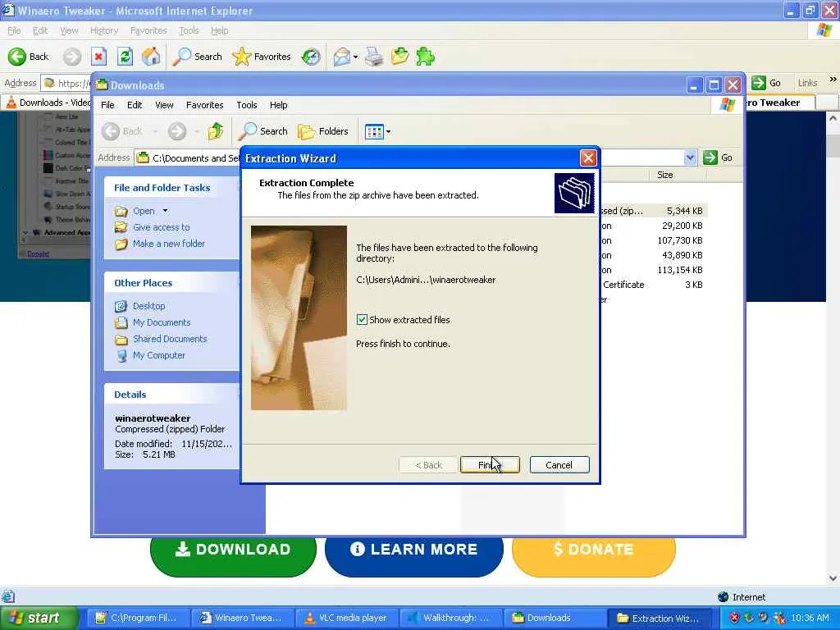This screenshot has height=630, width=840.
Task: Open the IE Mail dropdown arrow
Action: click(x=355, y=57)
